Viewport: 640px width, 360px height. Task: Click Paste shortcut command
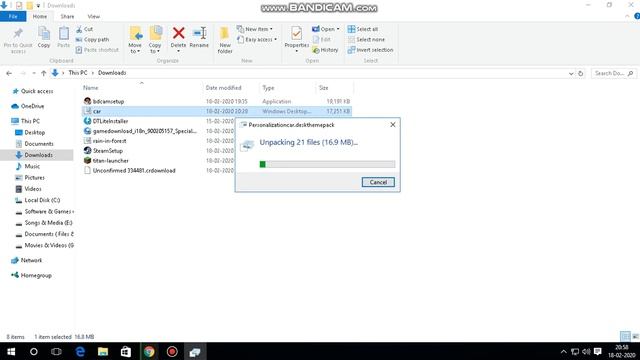[x=97, y=50]
